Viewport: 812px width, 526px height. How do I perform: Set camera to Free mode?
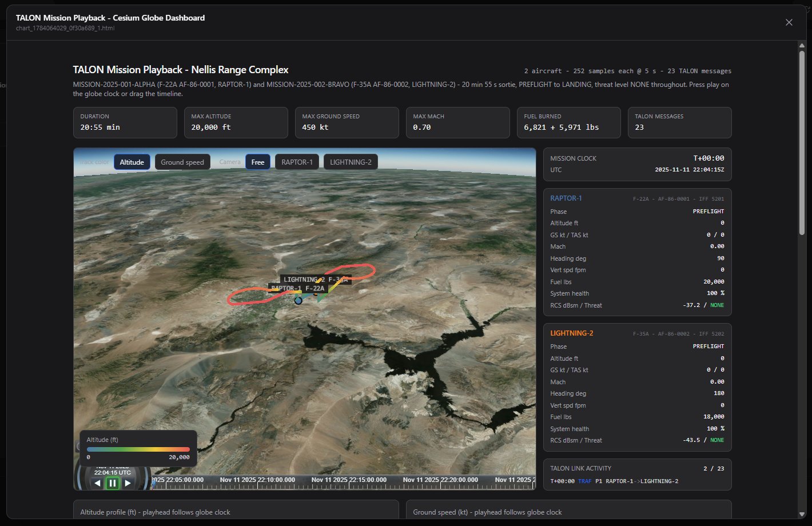point(258,162)
